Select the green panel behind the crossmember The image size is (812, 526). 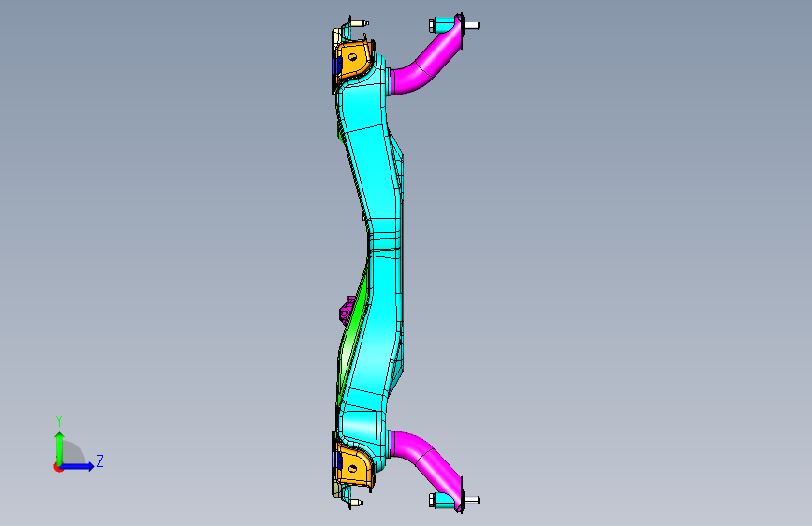coord(355,331)
